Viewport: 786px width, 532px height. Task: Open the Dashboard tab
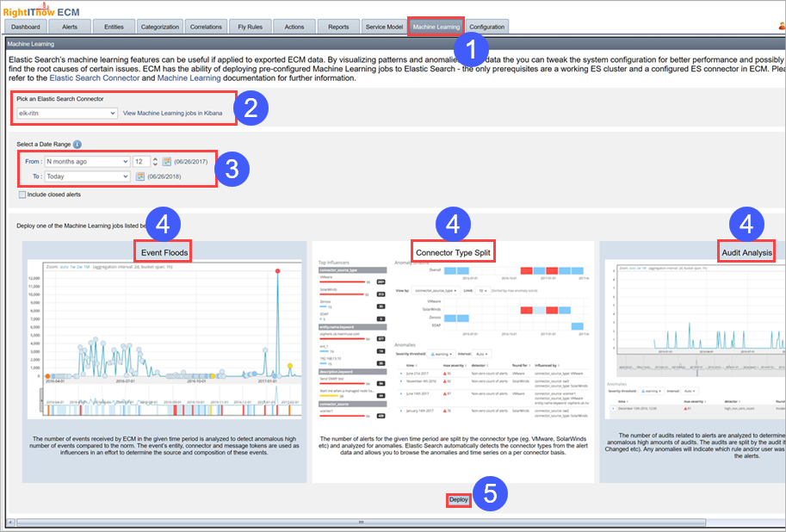coord(26,27)
